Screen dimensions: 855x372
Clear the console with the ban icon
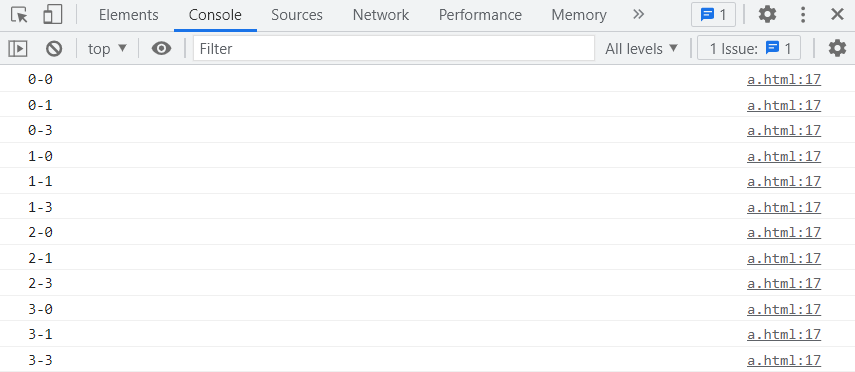pos(53,49)
